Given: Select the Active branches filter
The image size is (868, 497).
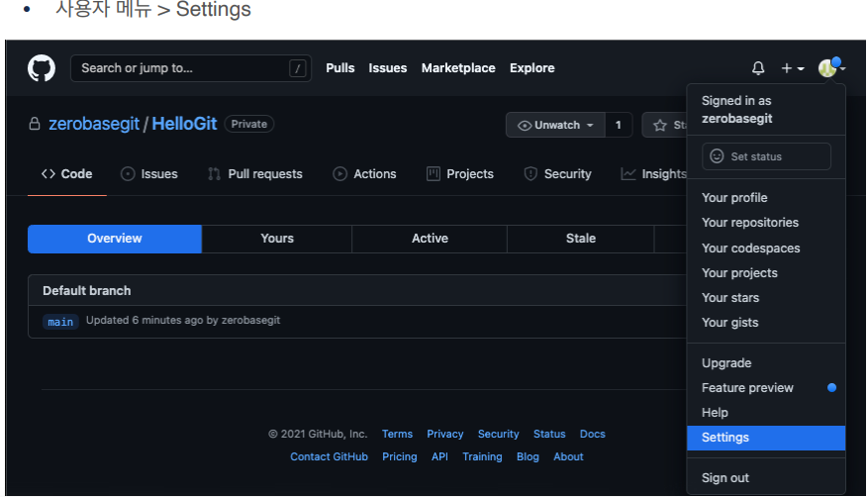Looking at the screenshot, I should click(x=430, y=239).
